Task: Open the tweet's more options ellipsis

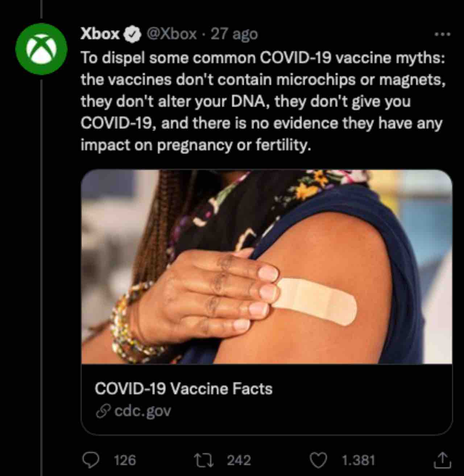Action: coord(443,34)
